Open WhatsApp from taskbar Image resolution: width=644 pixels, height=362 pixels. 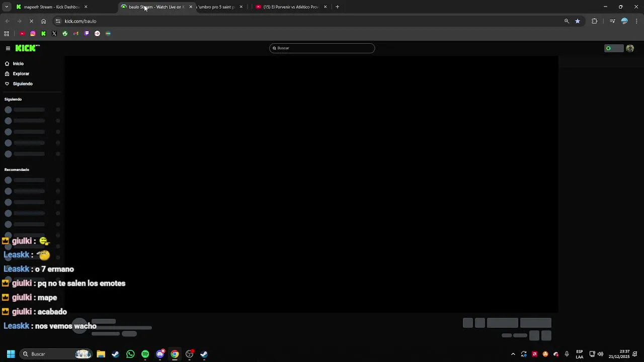(130, 354)
